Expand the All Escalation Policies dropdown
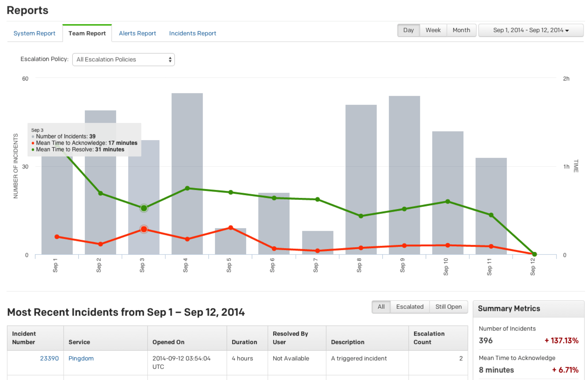Viewport: 588px width, 380px height. [123, 60]
